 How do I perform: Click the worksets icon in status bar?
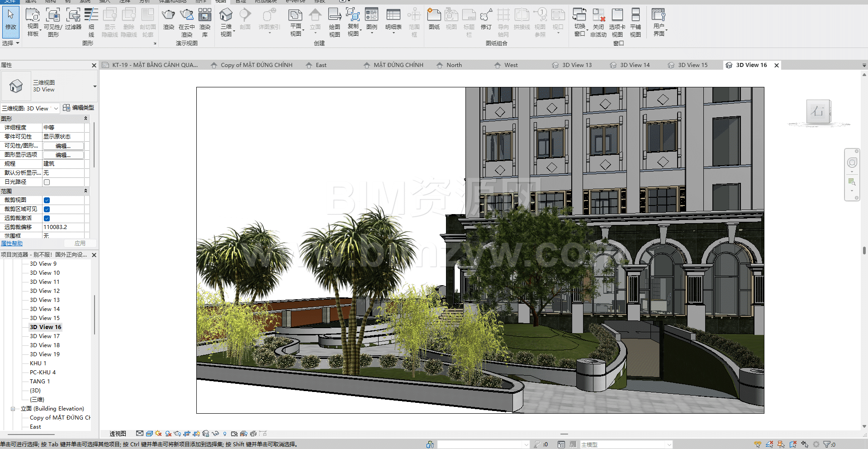(x=430, y=444)
